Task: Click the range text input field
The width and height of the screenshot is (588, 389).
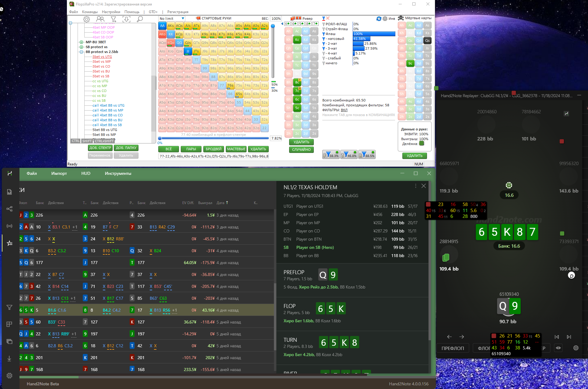Action: click(214, 156)
